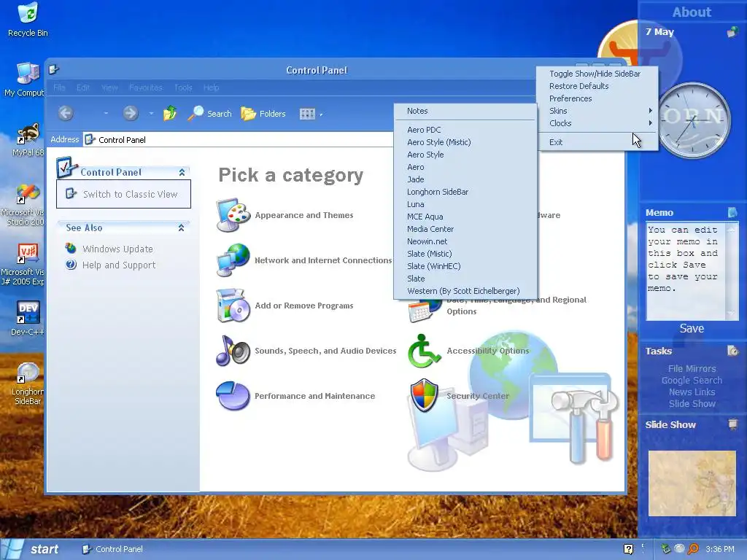Open Favorites menu in Control Panel
Viewport: 747px width, 560px height.
coord(145,87)
